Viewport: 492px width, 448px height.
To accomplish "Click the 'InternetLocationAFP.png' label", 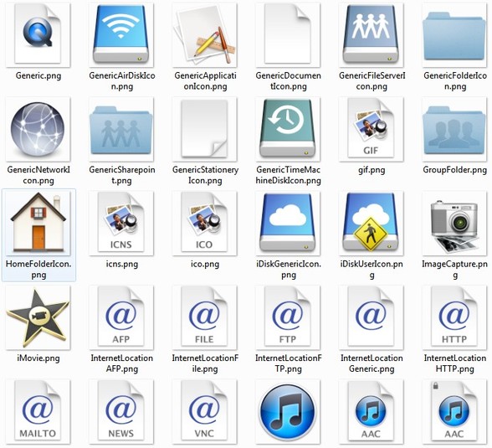I will pyautogui.click(x=122, y=363).
